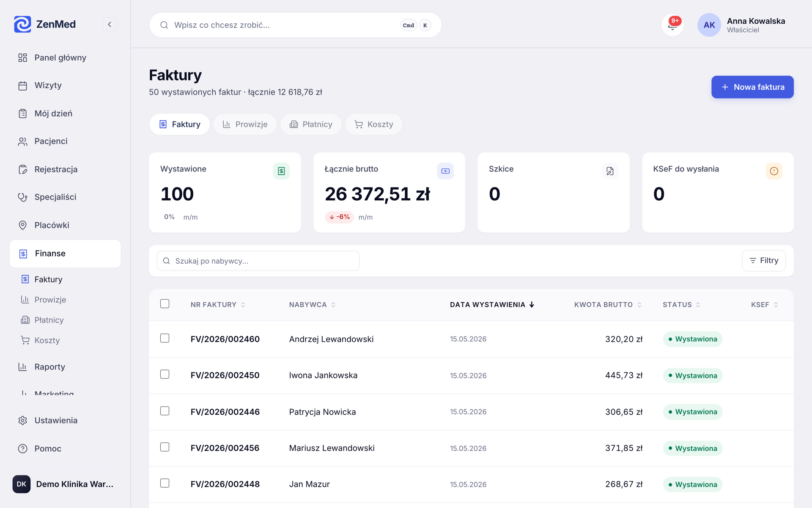The width and height of the screenshot is (812, 508).
Task: Click the KSeF warning icon
Action: [x=774, y=171]
